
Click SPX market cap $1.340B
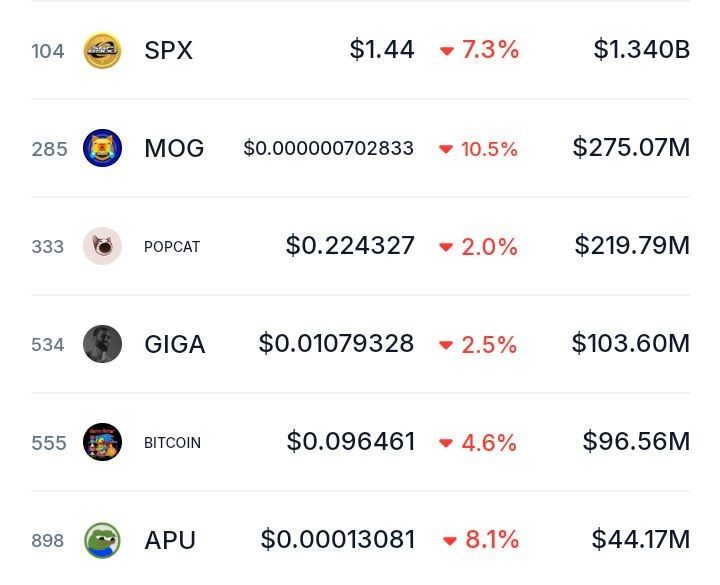pyautogui.click(x=641, y=49)
